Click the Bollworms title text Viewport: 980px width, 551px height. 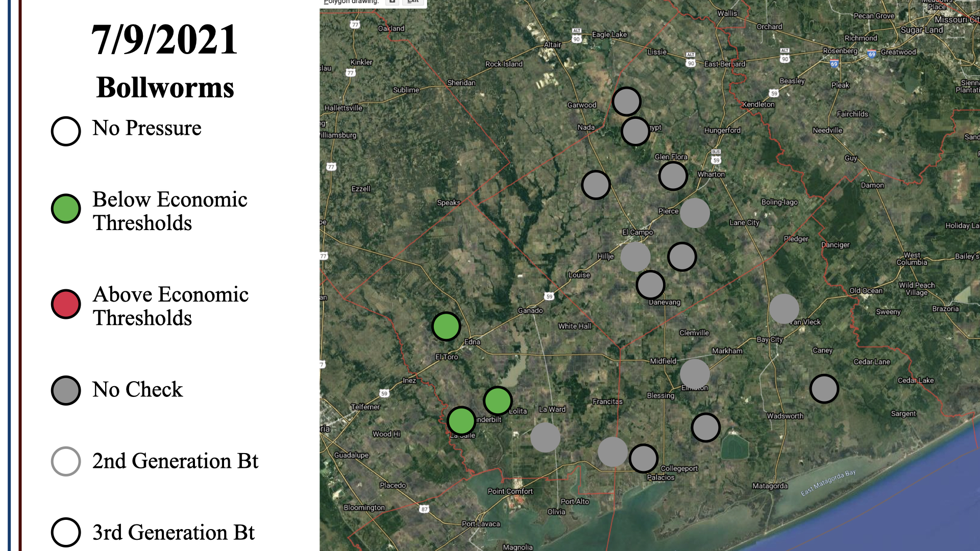coord(165,88)
